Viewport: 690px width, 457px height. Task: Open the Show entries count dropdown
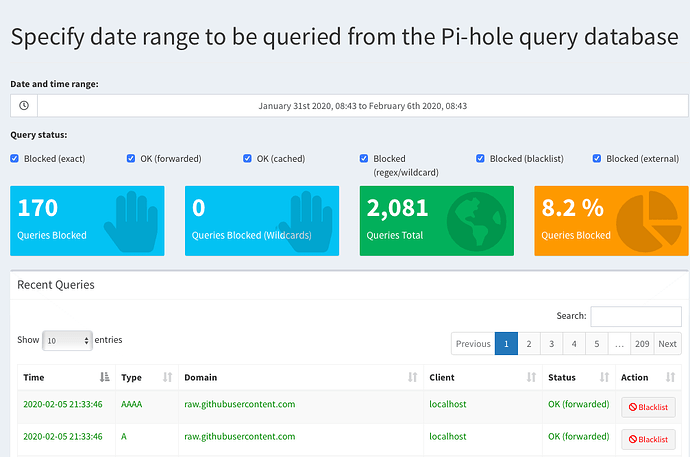[67, 340]
